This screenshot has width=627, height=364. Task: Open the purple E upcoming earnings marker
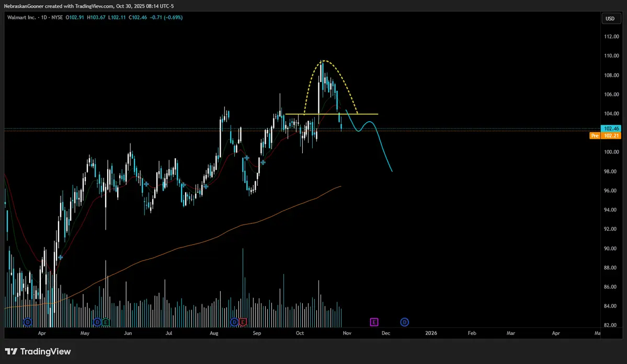click(374, 322)
